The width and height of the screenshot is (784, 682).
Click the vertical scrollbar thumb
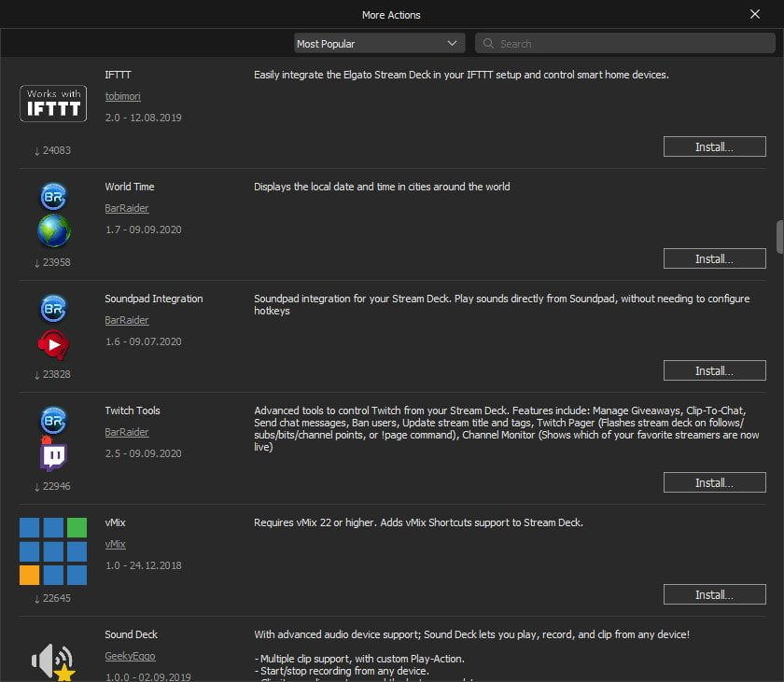[x=779, y=237]
